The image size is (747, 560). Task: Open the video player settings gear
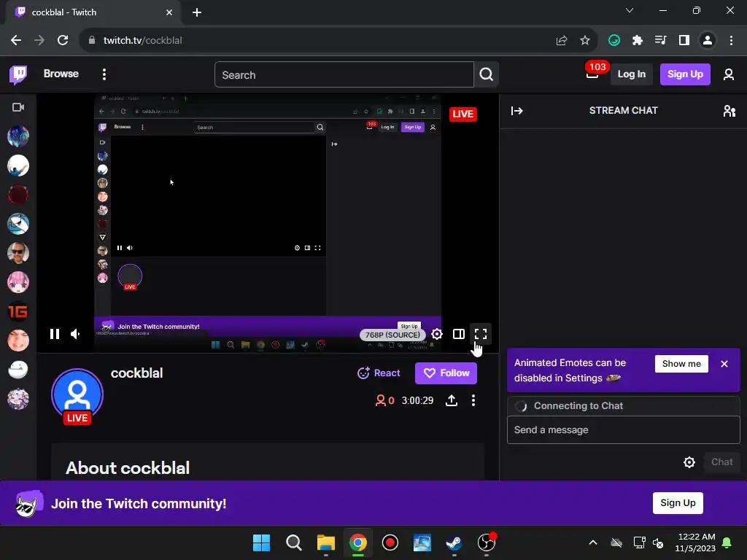coord(436,334)
